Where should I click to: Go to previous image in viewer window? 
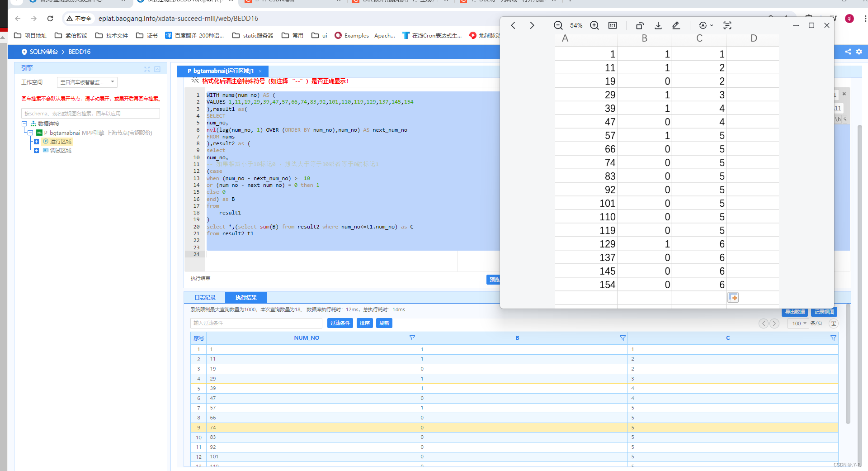point(513,25)
